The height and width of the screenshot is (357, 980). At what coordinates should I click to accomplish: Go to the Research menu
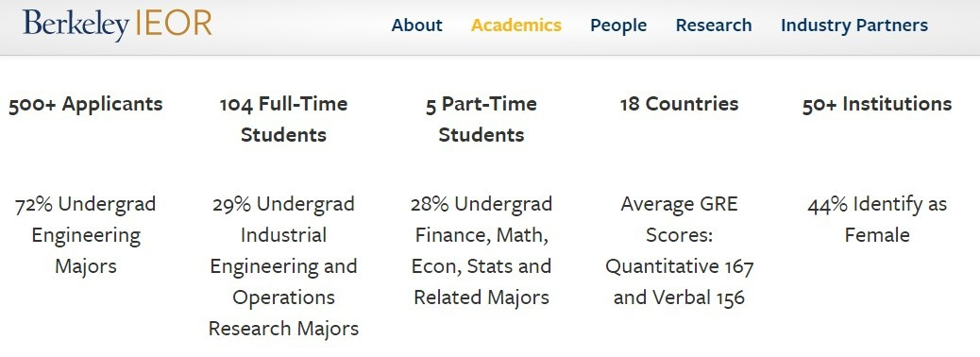point(714,25)
